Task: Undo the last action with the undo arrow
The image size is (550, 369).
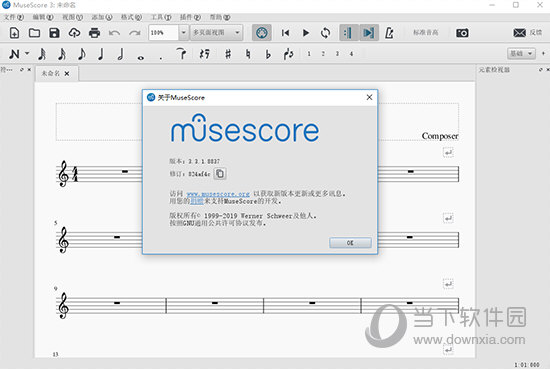Action: tap(114, 33)
